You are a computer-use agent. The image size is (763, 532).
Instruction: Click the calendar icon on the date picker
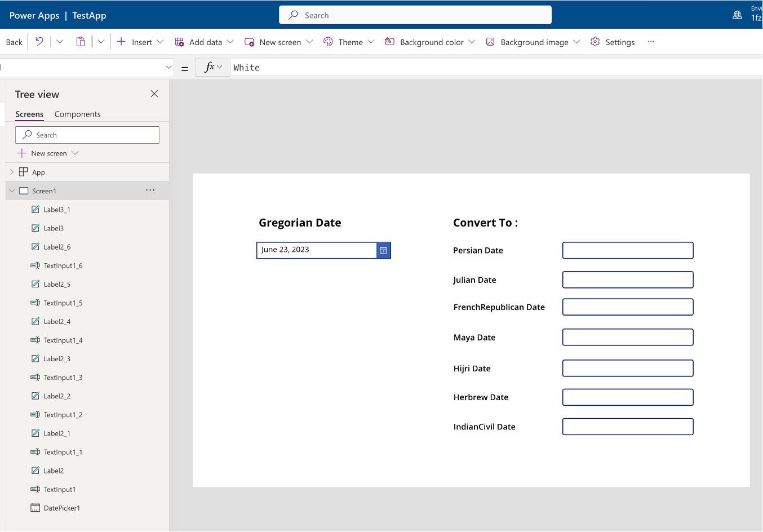click(383, 250)
